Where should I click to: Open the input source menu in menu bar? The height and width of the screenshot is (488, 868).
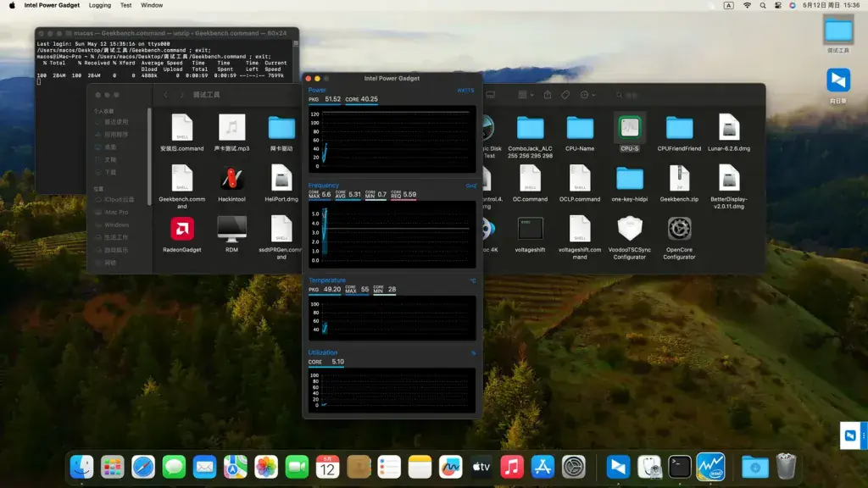[728, 5]
